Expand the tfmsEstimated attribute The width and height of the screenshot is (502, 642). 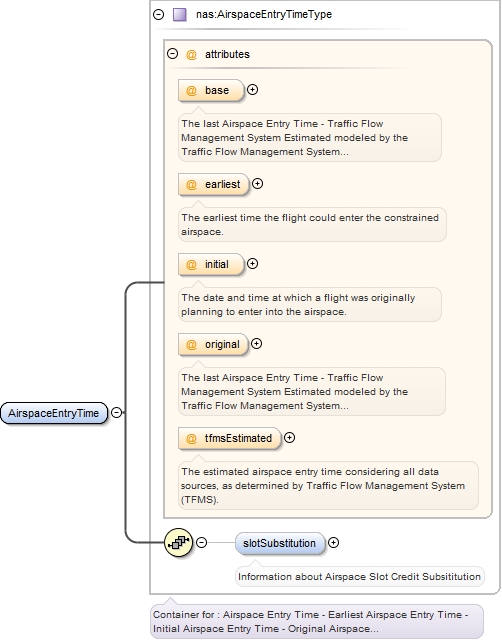[289, 438]
